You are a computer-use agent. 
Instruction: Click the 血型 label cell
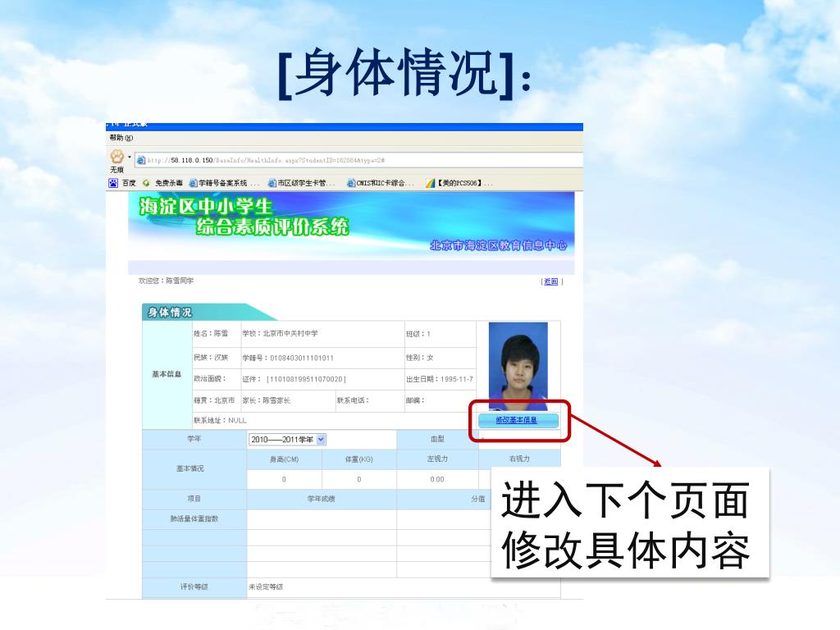pyautogui.click(x=437, y=440)
